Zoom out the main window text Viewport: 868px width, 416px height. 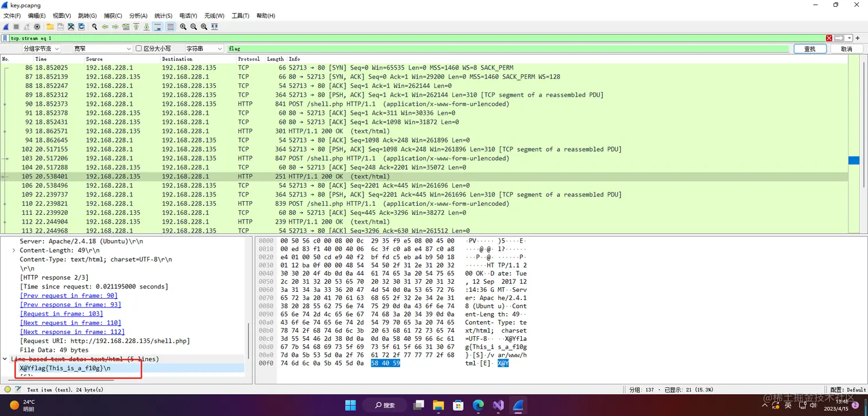coord(193,26)
